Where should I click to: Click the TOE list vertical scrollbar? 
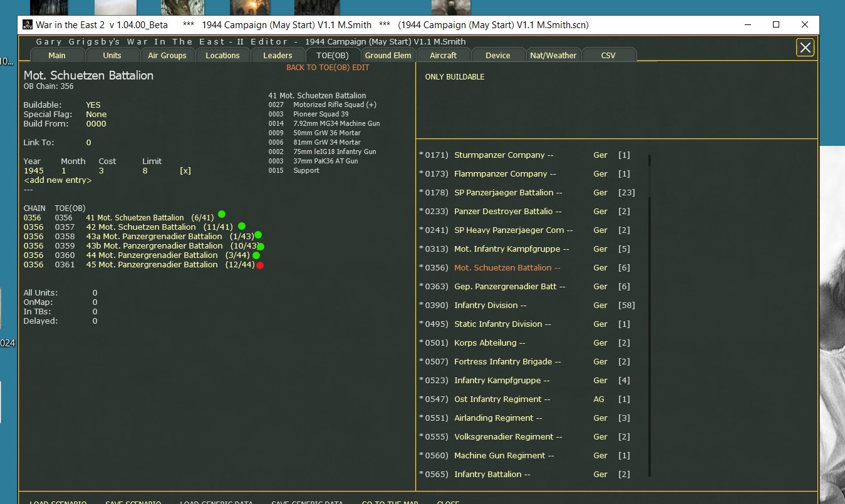(x=650, y=316)
